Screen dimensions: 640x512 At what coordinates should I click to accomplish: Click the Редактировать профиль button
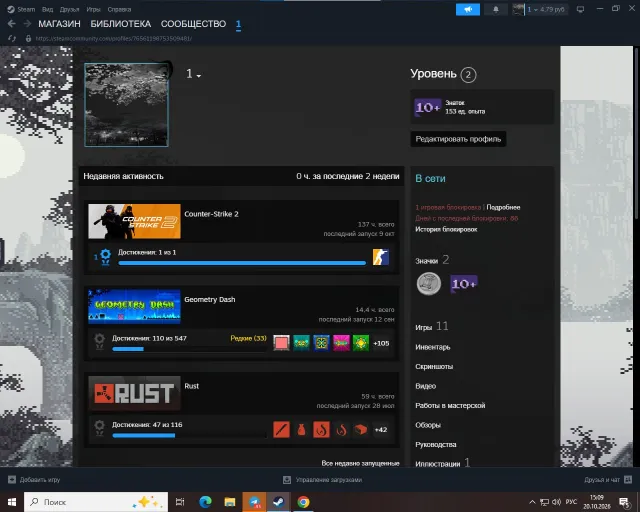(x=458, y=139)
